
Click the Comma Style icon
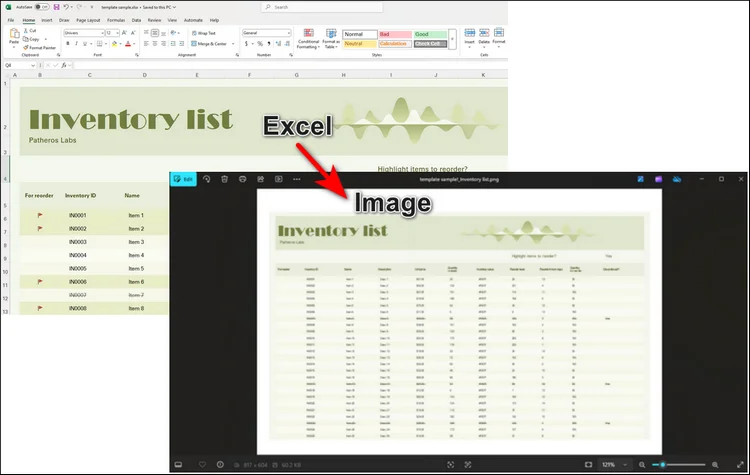[x=269, y=44]
